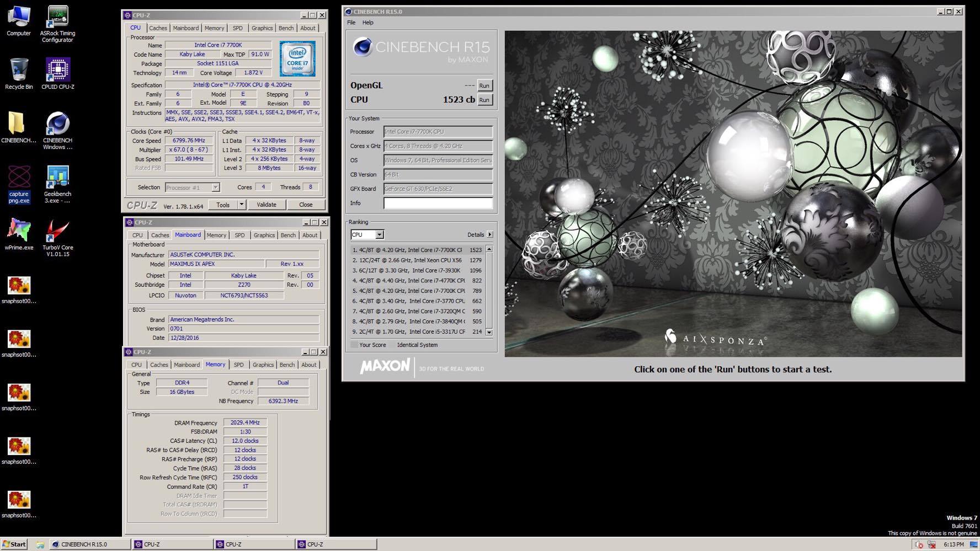Screen dimensions: 980x551
Task: Open the file explorer taskbar icon
Action: 40,544
